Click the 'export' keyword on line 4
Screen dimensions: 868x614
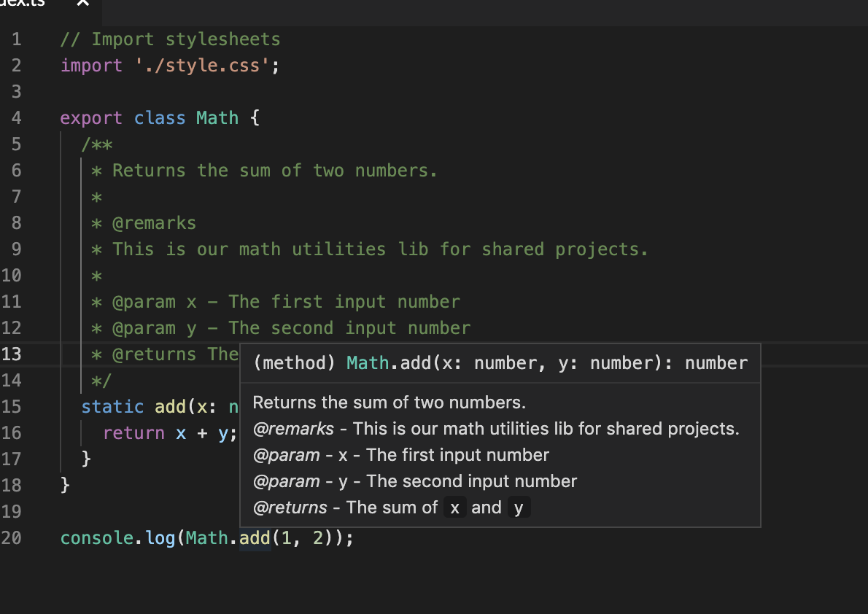pyautogui.click(x=90, y=118)
